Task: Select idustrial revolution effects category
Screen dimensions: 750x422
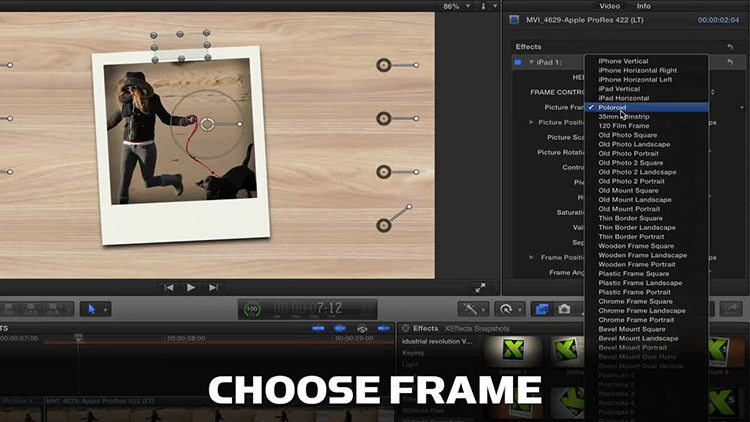Action: [437, 341]
